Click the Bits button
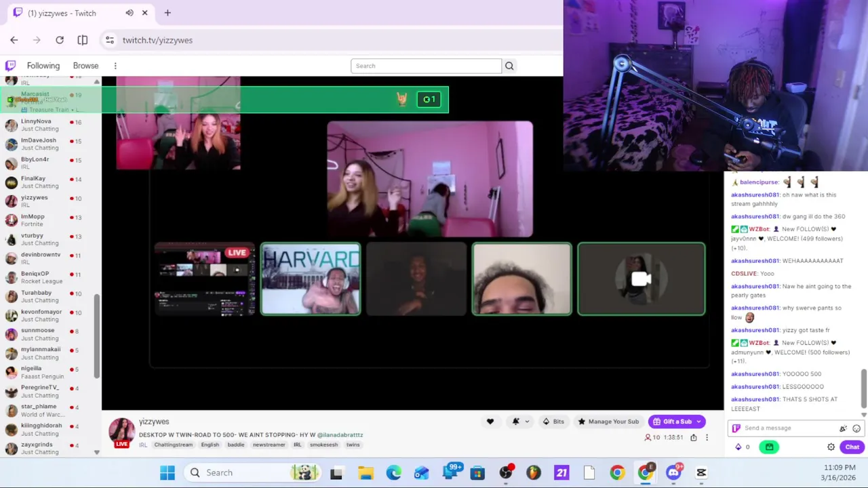The height and width of the screenshot is (488, 868). tap(553, 422)
